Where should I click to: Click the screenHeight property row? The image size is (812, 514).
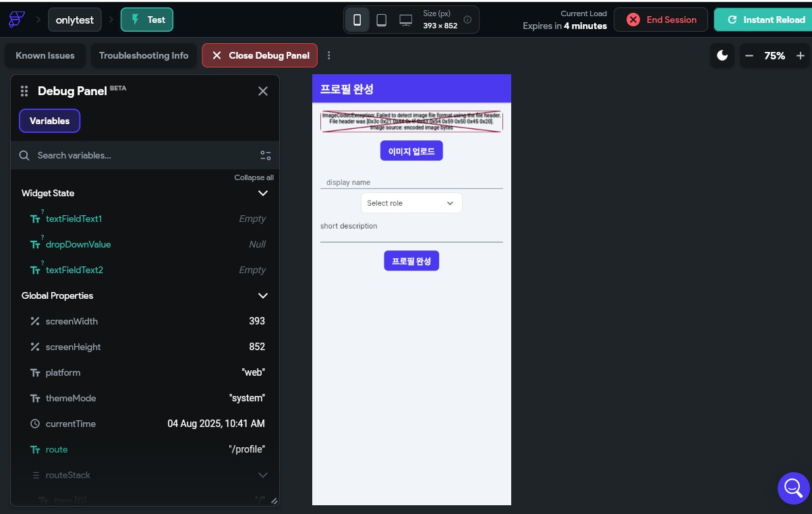(145, 347)
